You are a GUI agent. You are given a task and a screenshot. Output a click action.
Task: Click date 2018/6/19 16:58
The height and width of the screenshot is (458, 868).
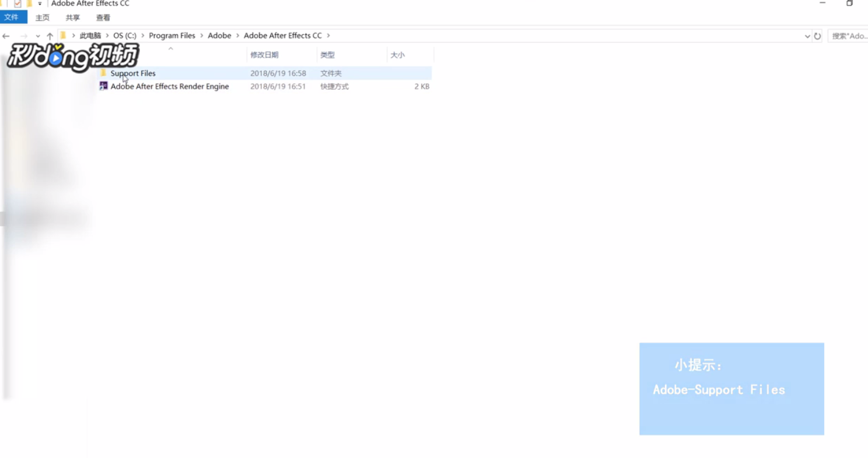(278, 73)
